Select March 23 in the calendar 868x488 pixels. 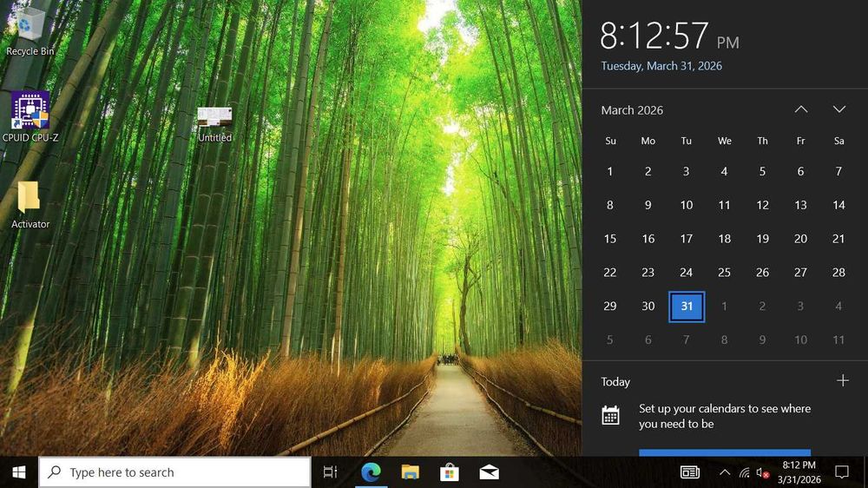coord(648,273)
